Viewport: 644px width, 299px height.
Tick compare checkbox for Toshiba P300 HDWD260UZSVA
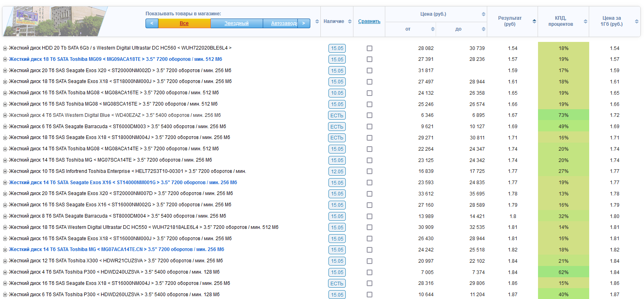tap(370, 295)
